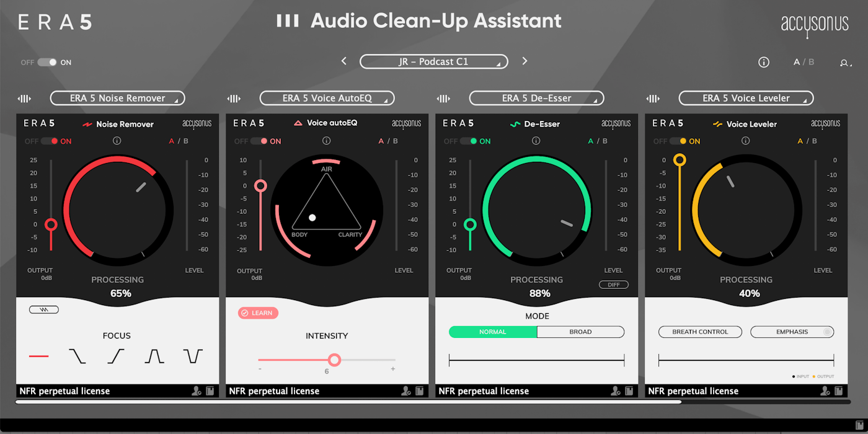Click the book icon in bottom black bar
Viewport: 868px width, 434px height.
click(x=859, y=424)
